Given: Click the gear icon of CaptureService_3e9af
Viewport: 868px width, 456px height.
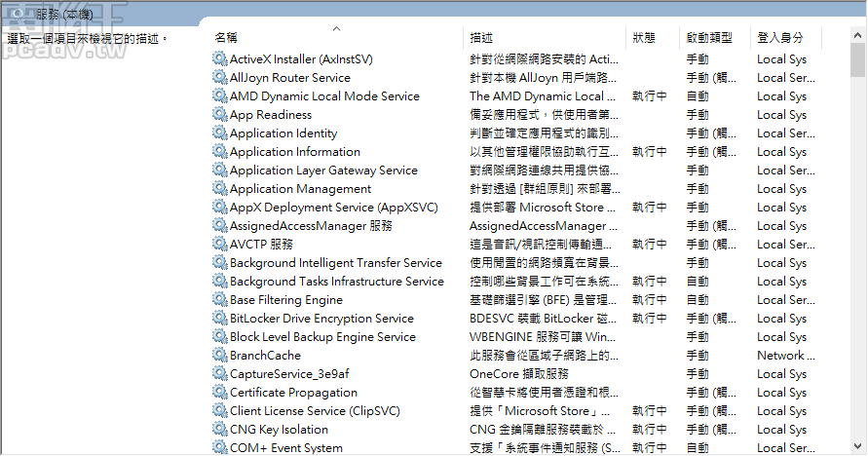Looking at the screenshot, I should click(220, 373).
